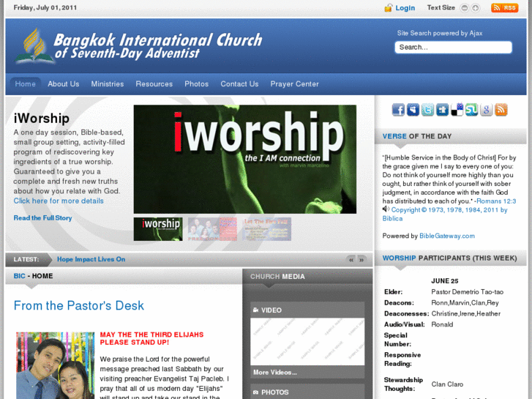Click the Delicious bookmark icon
Screen dimensions: 532x399
[457, 110]
